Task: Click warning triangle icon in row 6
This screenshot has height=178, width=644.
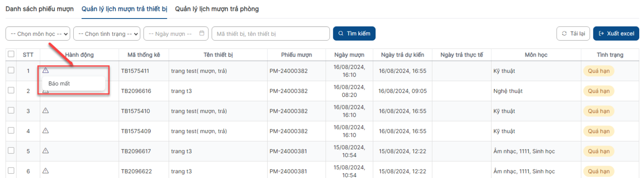Action: click(x=45, y=171)
